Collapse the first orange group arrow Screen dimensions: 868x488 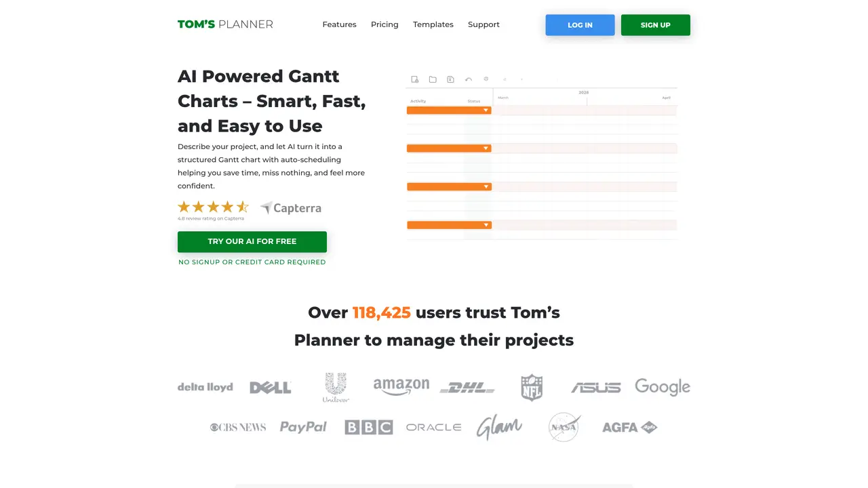[486, 110]
